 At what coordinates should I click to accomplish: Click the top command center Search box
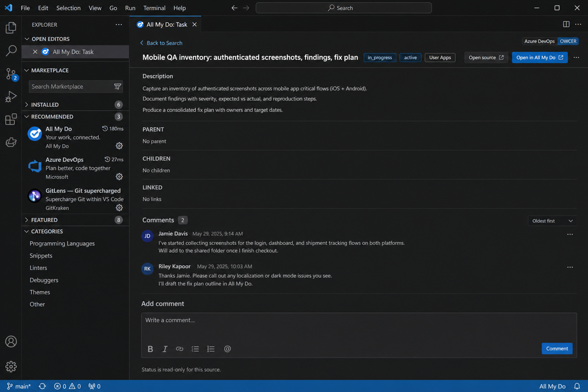coord(344,8)
